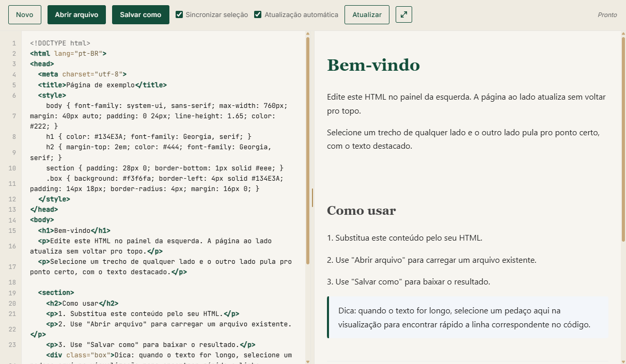Disable the Atualização automática checkbox
Screen dimensions: 626x364
tap(258, 14)
